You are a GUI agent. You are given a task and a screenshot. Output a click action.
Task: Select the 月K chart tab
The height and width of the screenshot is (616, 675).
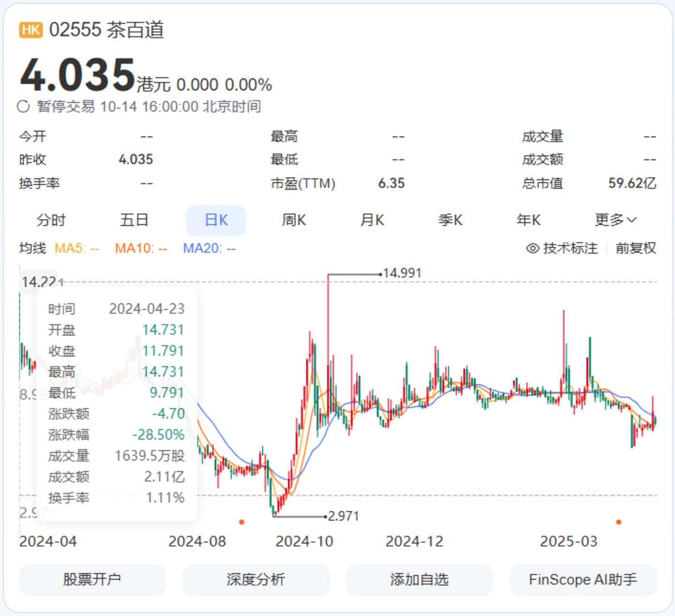pos(372,220)
